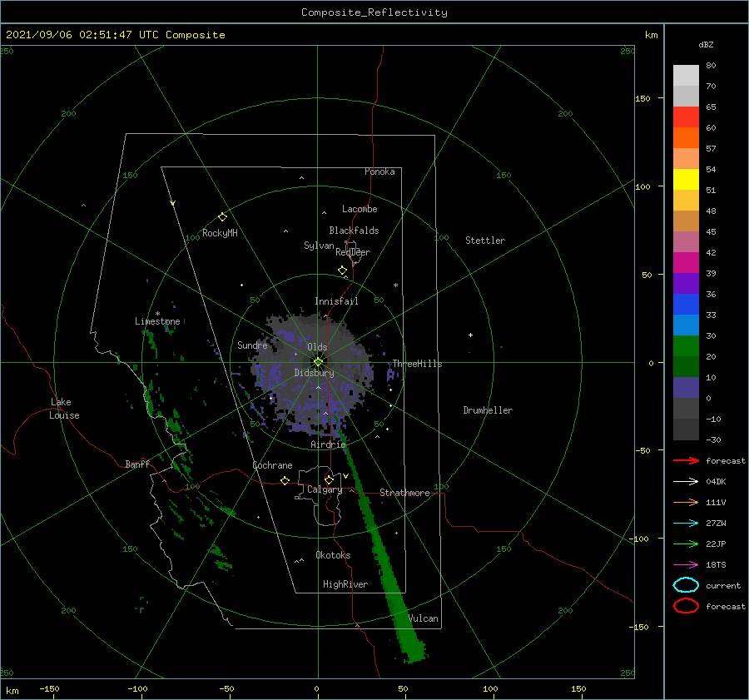
Task: Click the red forecast arrow legend icon
Action: [686, 460]
